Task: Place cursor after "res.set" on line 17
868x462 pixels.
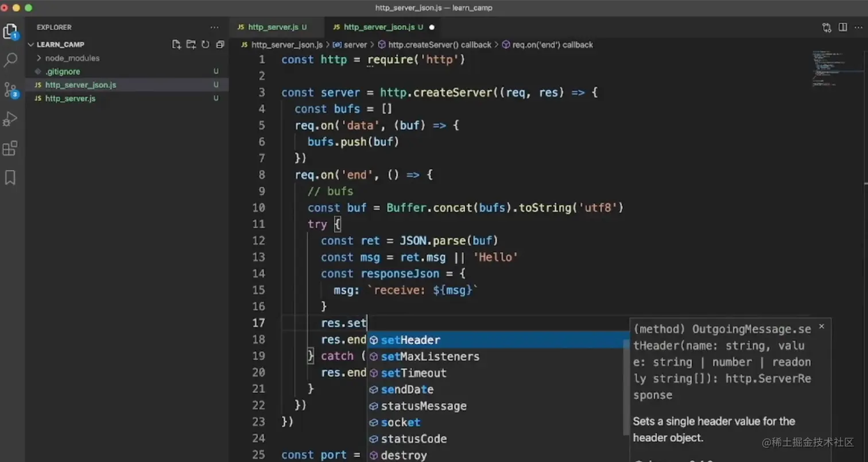Action: coord(367,323)
